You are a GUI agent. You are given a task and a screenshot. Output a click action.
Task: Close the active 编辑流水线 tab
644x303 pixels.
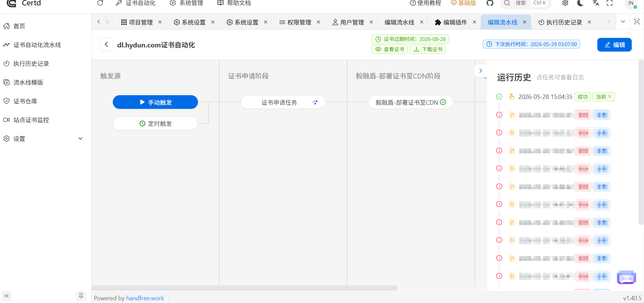(525, 22)
